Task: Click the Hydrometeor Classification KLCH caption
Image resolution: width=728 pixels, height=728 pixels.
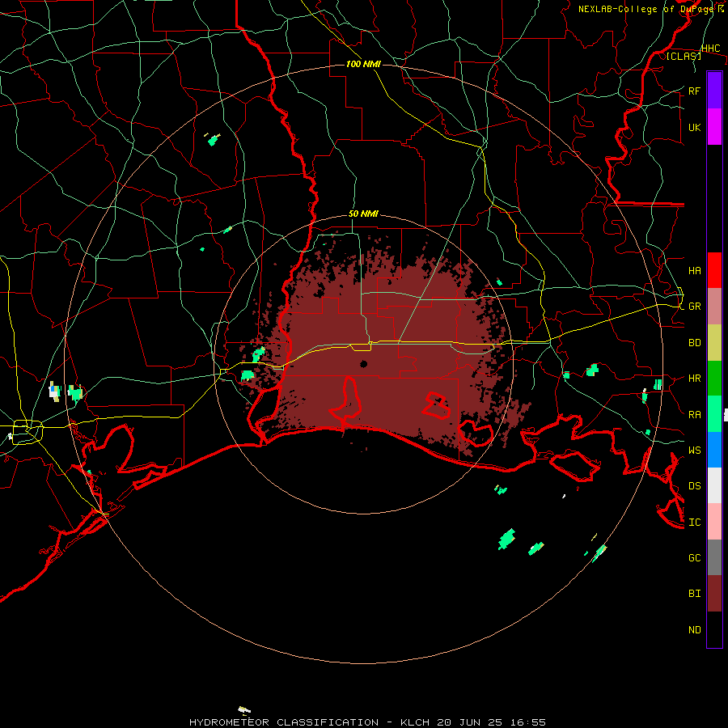Action: tap(367, 722)
